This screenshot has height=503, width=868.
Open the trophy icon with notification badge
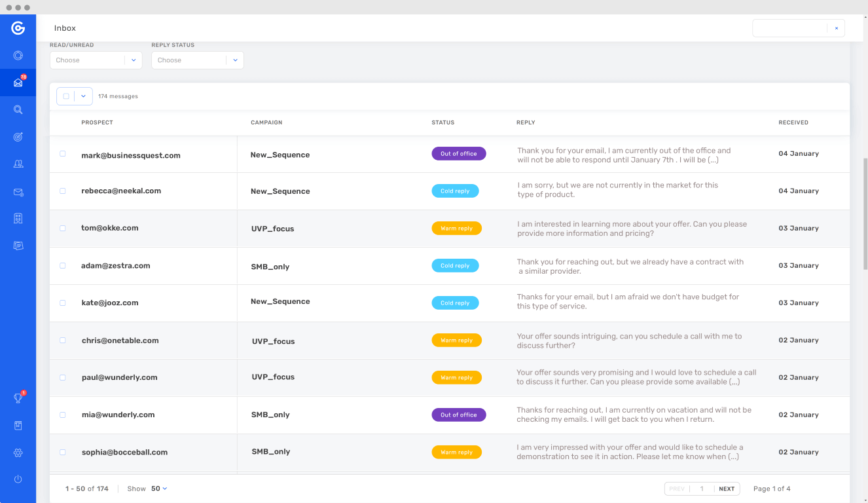pyautogui.click(x=18, y=398)
